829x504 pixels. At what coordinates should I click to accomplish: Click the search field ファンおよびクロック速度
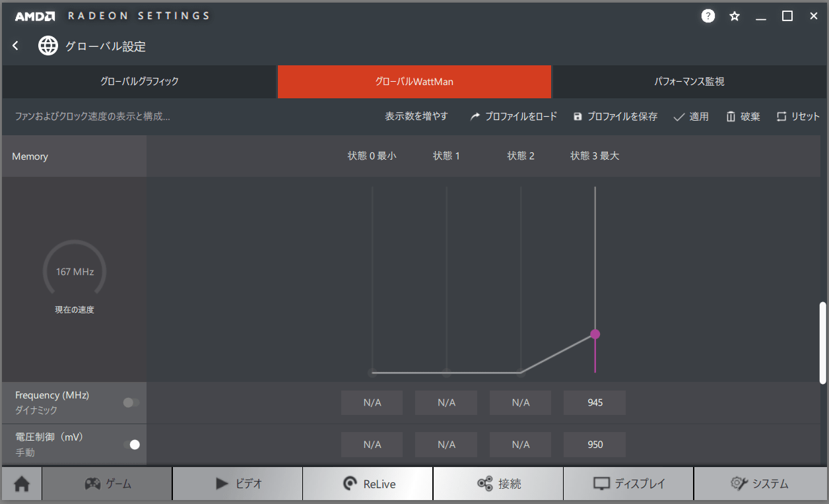(x=93, y=116)
